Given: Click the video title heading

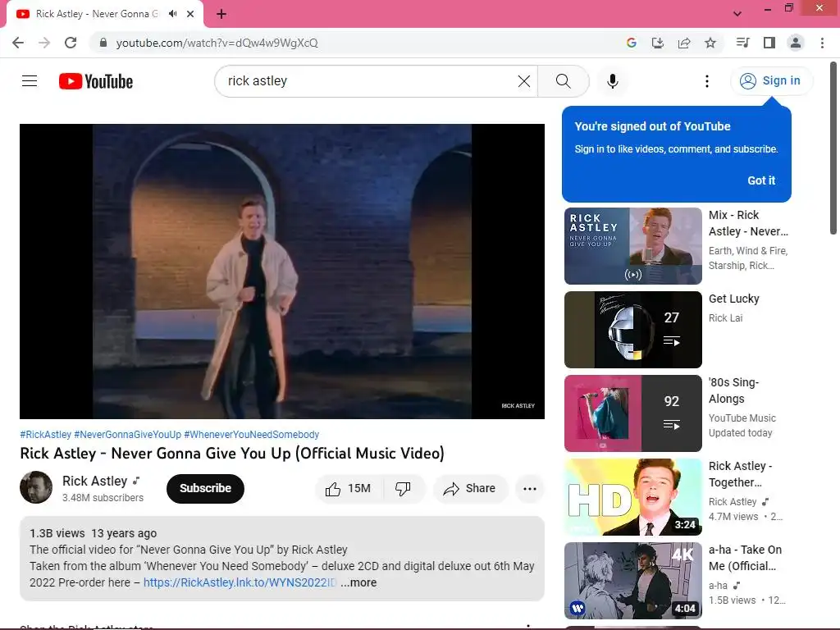Looking at the screenshot, I should click(232, 453).
